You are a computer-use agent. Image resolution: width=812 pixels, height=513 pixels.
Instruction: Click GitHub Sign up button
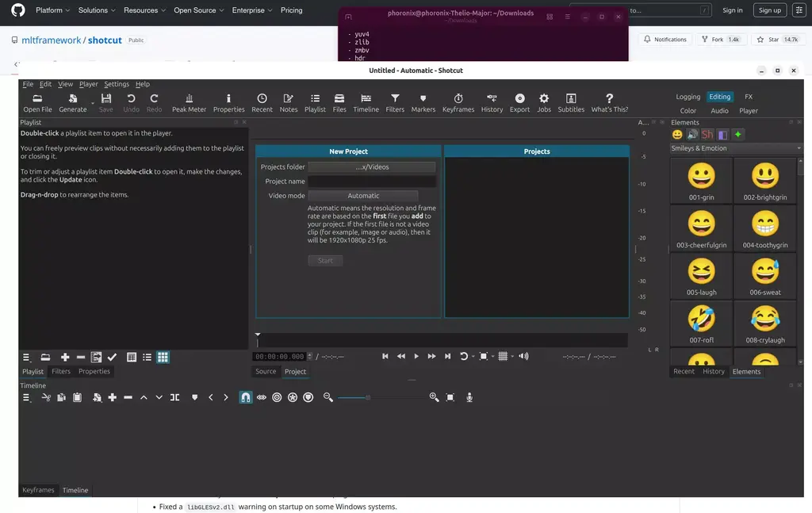click(x=769, y=10)
